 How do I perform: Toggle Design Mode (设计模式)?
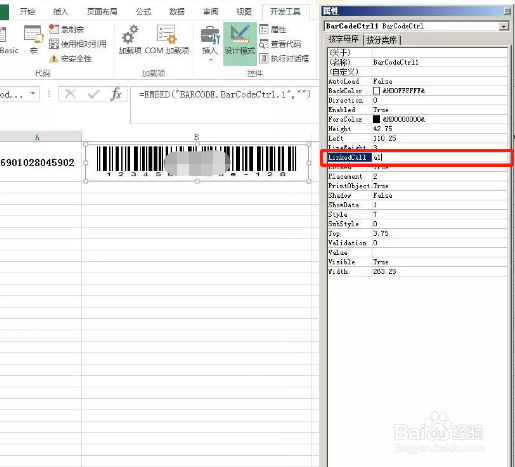[x=240, y=43]
